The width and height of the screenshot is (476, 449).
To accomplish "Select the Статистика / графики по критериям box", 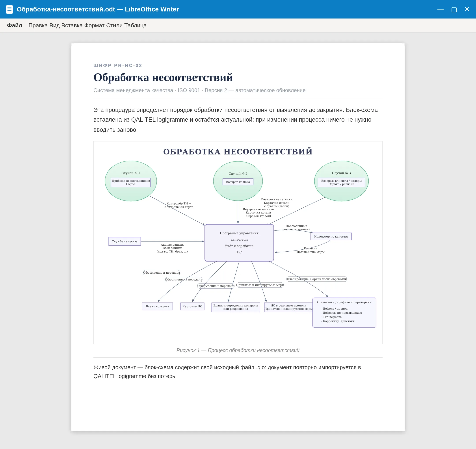I will pyautogui.click(x=344, y=313).
